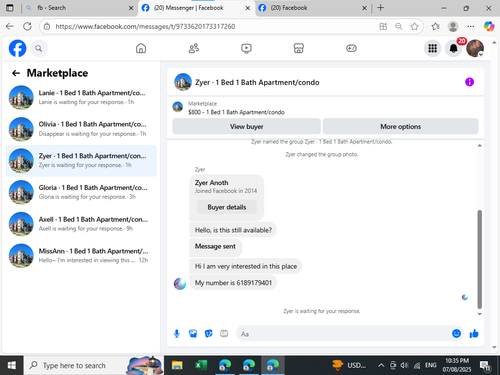Click message 'Hello, is this still available?'
The image size is (500, 375).
click(x=233, y=230)
